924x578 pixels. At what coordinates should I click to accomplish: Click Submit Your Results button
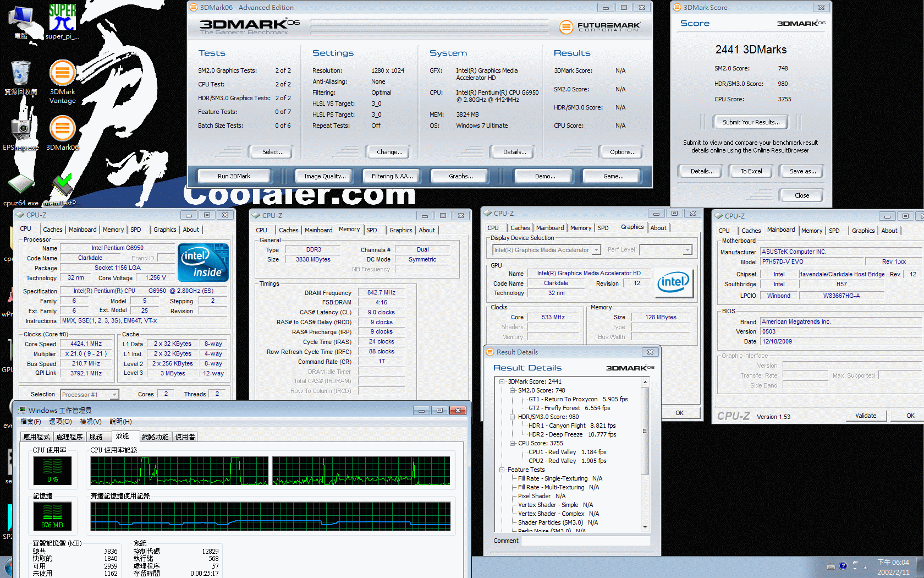pos(751,122)
